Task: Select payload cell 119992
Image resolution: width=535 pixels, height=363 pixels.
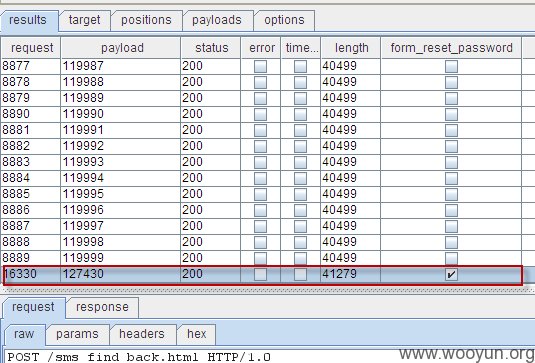Action: [121, 146]
